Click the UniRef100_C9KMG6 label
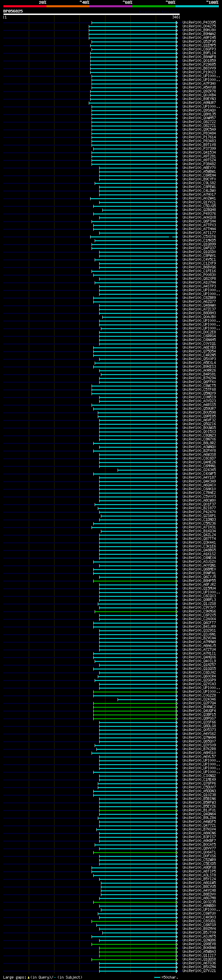The image size is (222, 980). [199, 612]
